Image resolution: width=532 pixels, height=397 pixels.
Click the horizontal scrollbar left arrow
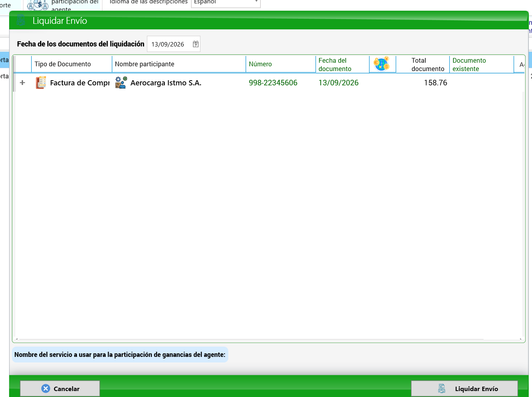click(x=16, y=339)
